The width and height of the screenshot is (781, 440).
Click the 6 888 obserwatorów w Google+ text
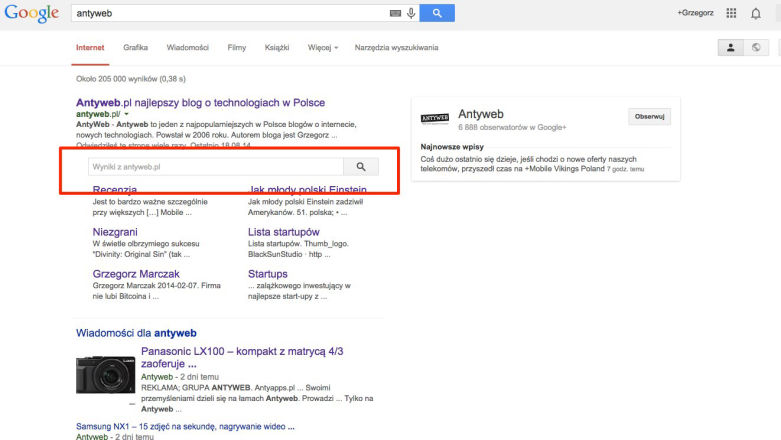click(512, 128)
